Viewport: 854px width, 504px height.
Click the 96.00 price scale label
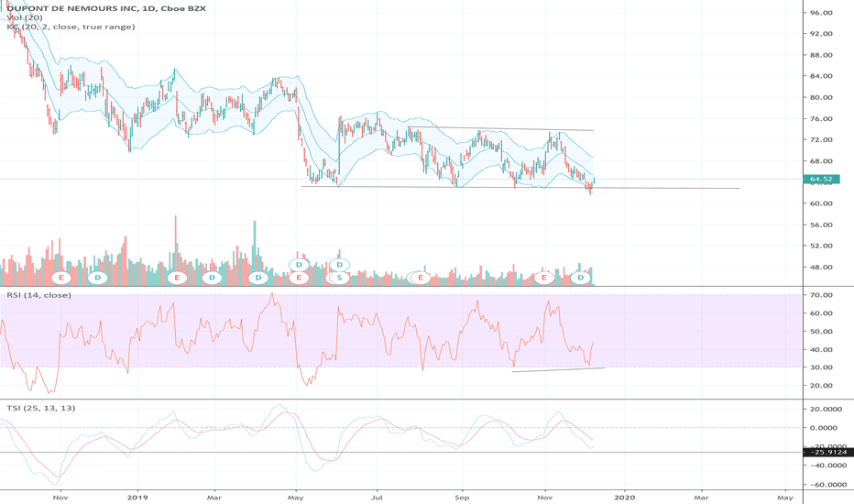tap(821, 13)
